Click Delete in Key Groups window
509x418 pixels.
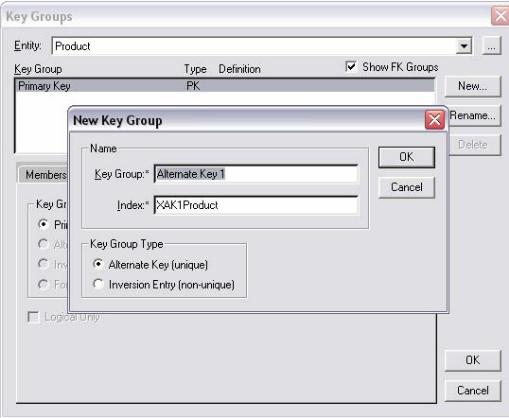(474, 145)
